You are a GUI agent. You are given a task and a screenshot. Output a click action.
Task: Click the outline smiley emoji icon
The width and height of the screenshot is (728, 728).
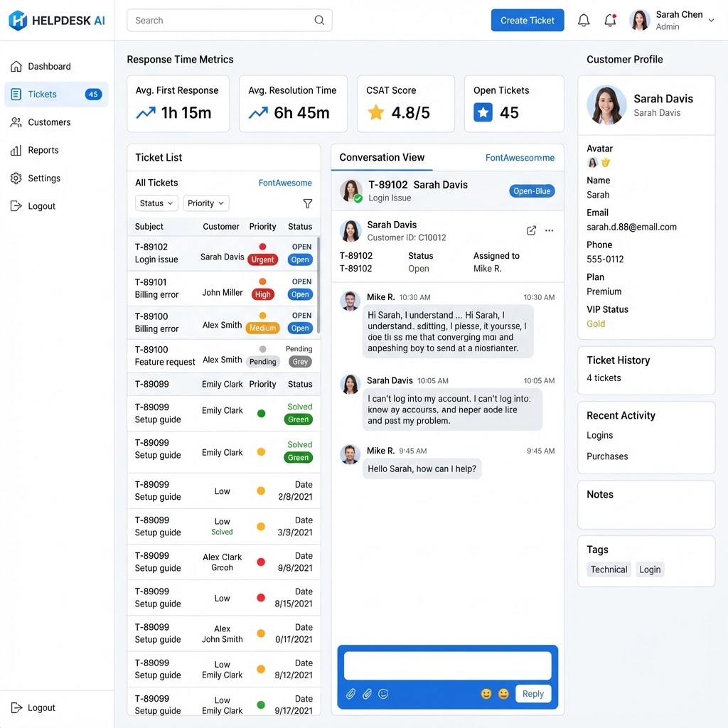[x=383, y=694]
